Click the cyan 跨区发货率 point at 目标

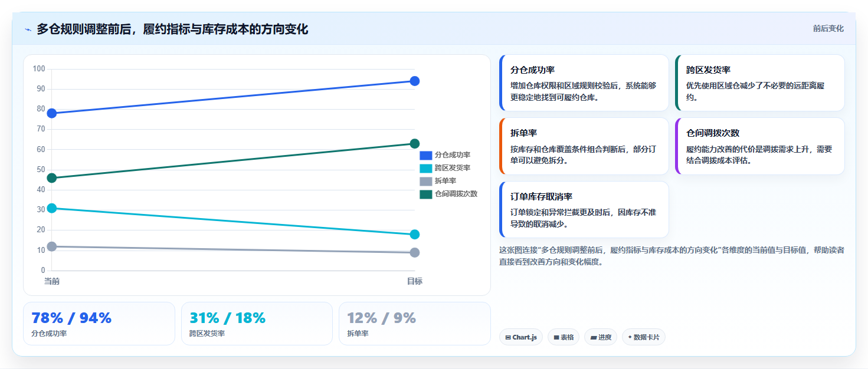414,234
